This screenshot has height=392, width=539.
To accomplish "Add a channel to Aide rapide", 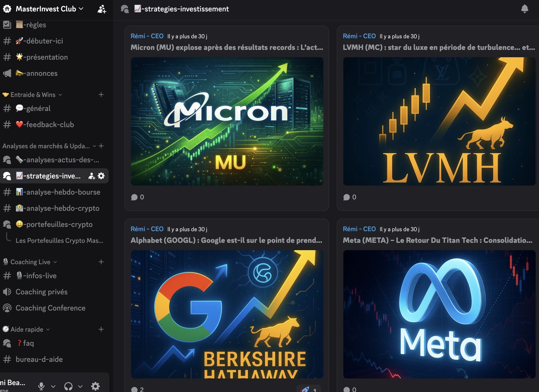I will coord(101,330).
